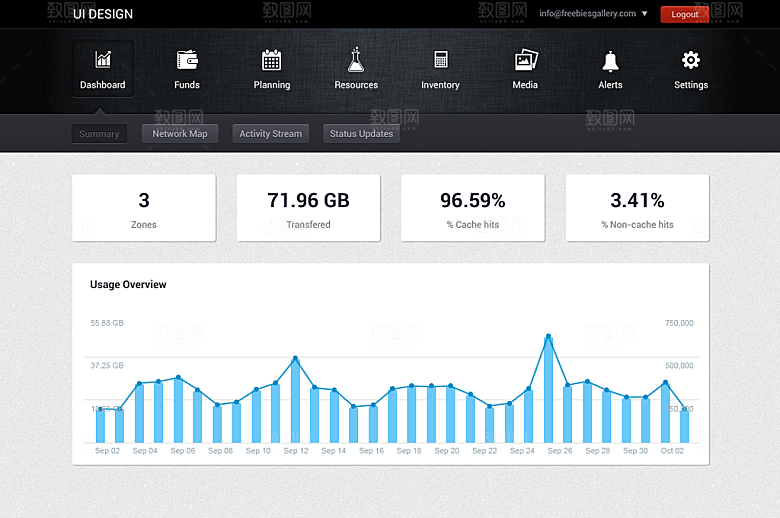Viewport: 780px width, 518px height.
Task: Select the Summary tab
Action: [x=99, y=134]
